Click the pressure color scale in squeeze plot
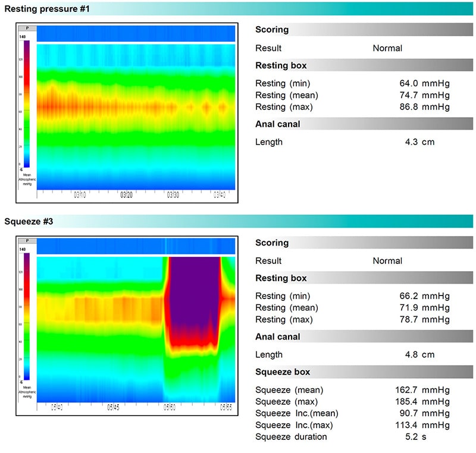The image size is (476, 453). tap(27, 316)
